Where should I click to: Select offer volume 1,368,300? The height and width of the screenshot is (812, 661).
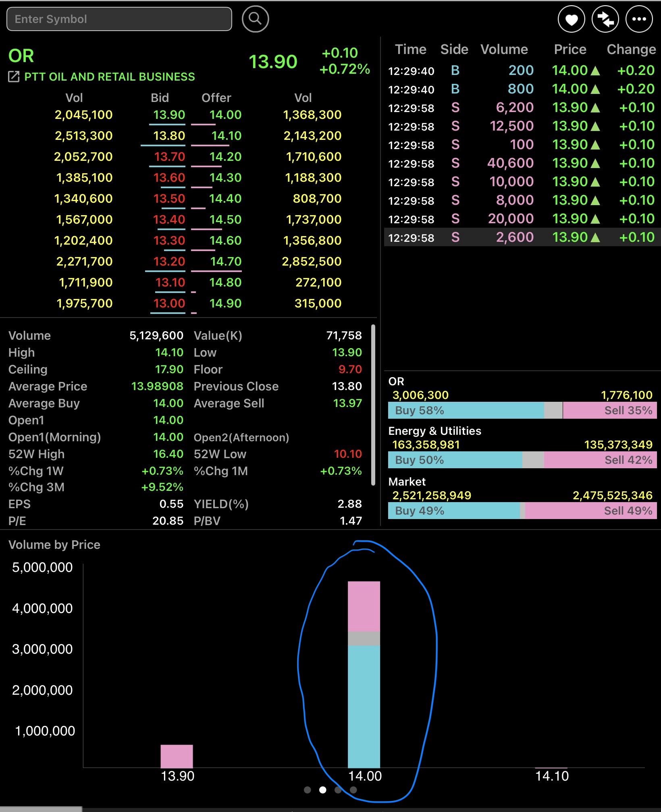312,115
